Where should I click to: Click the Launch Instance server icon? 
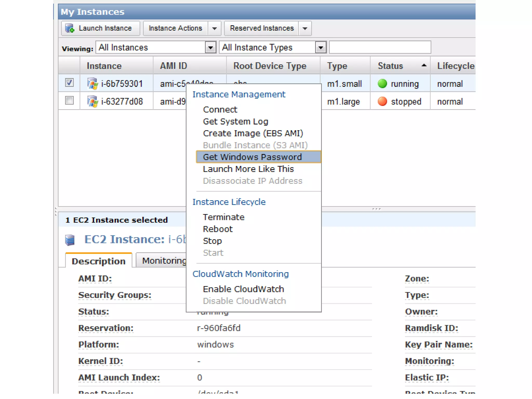coord(70,28)
